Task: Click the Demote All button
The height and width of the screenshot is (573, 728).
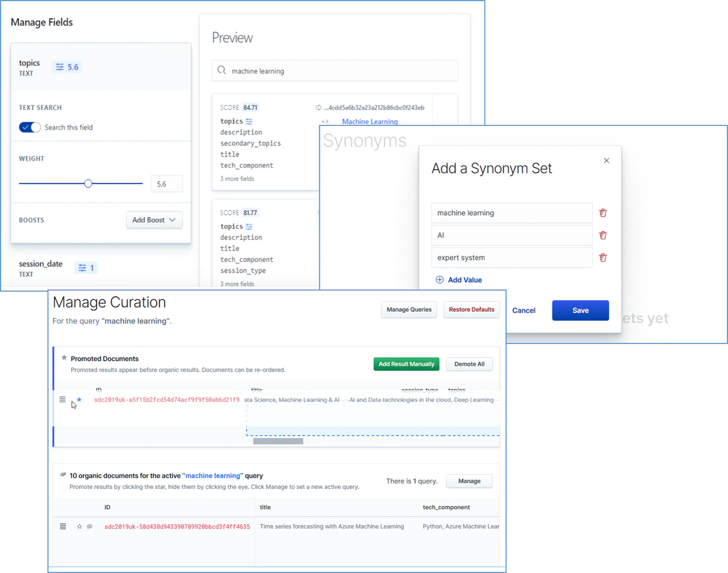Action: pos(469,364)
